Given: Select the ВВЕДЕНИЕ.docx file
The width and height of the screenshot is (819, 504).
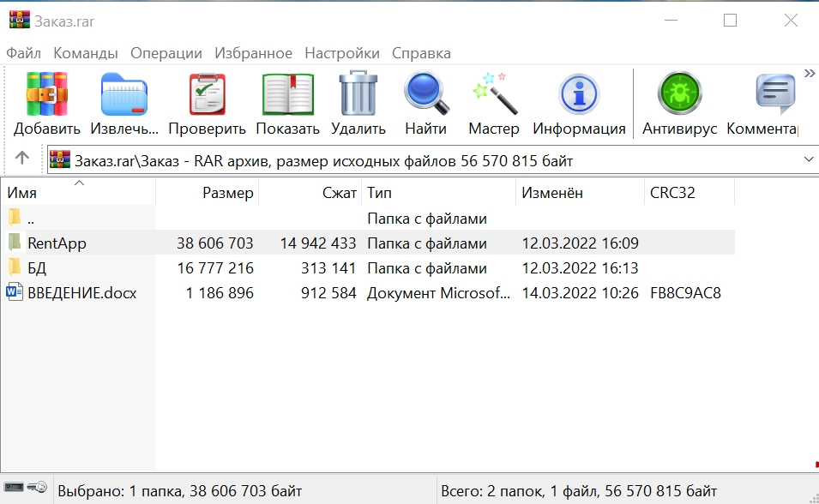Looking at the screenshot, I should click(x=81, y=293).
